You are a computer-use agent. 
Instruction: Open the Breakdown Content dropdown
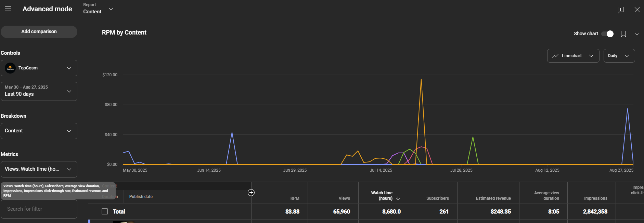tap(39, 131)
